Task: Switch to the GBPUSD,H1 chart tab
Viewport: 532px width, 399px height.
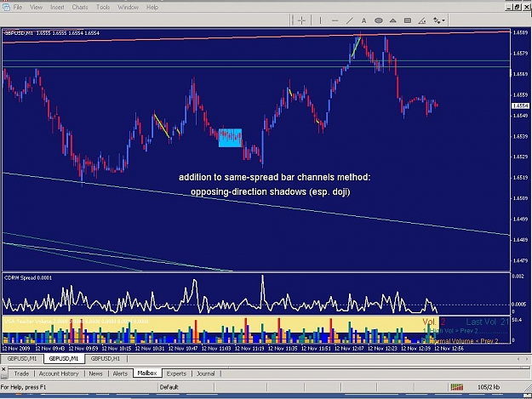Action: [x=106, y=358]
